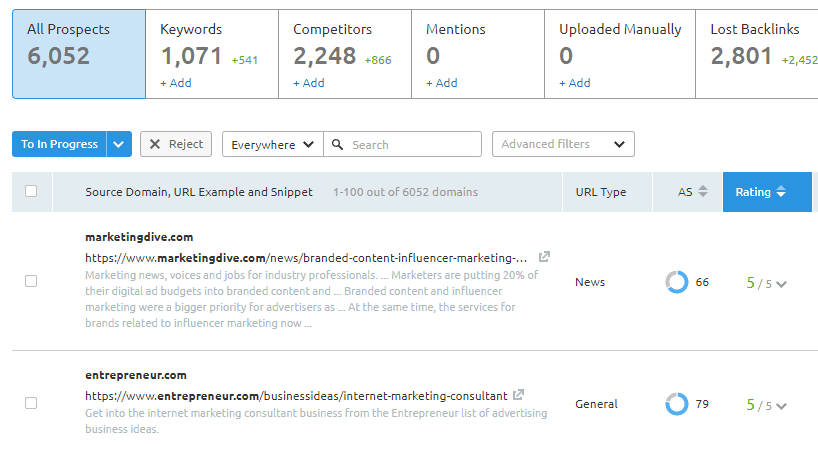Click Source Domain, URL Example and Snippet header

pos(199,192)
